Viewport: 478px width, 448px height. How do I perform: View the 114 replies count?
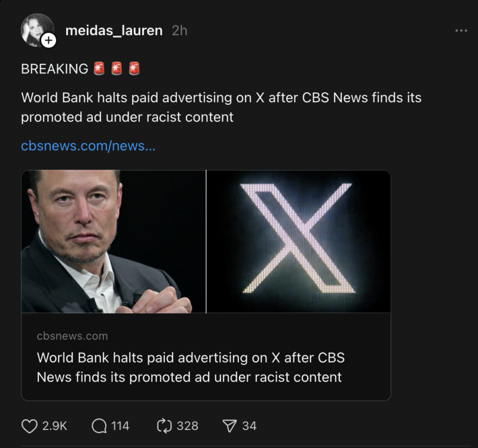point(120,426)
